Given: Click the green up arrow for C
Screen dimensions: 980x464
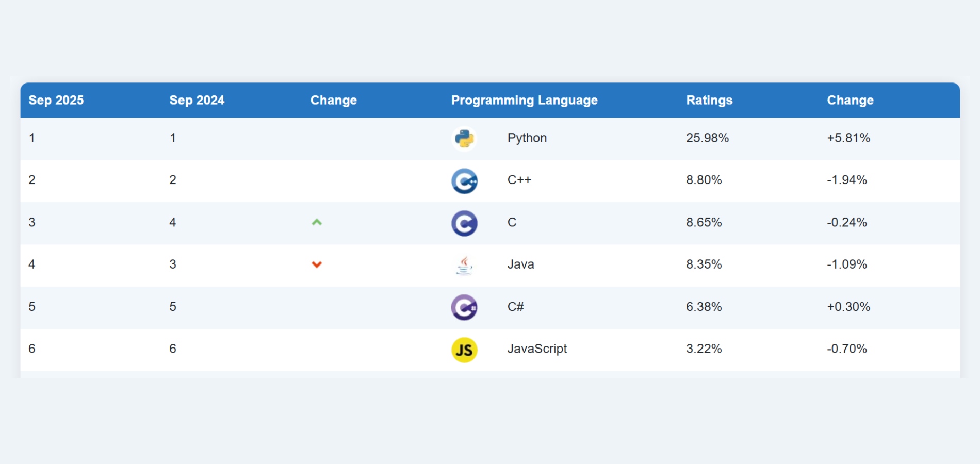Looking at the screenshot, I should click(317, 222).
